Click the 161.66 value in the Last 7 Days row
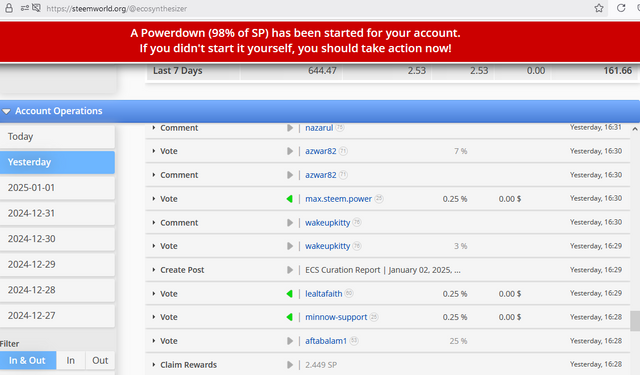 click(x=618, y=71)
